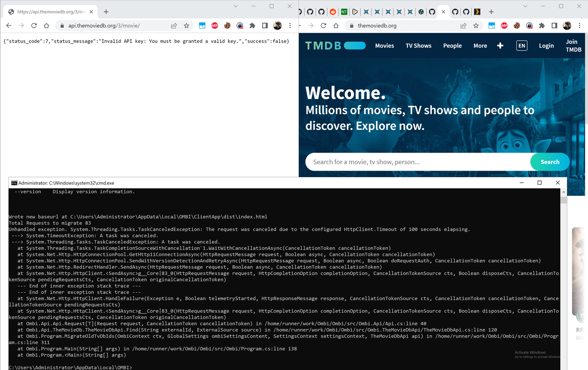Open Extensions puzzle icon in api.themoviedb.org window
This screenshot has width=588, height=370.
coord(252,26)
